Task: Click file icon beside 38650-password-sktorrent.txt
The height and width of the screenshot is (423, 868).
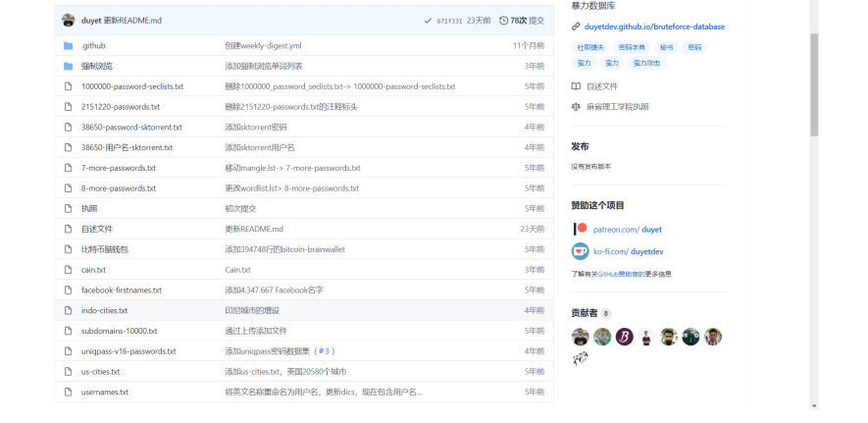Action: click(x=68, y=128)
